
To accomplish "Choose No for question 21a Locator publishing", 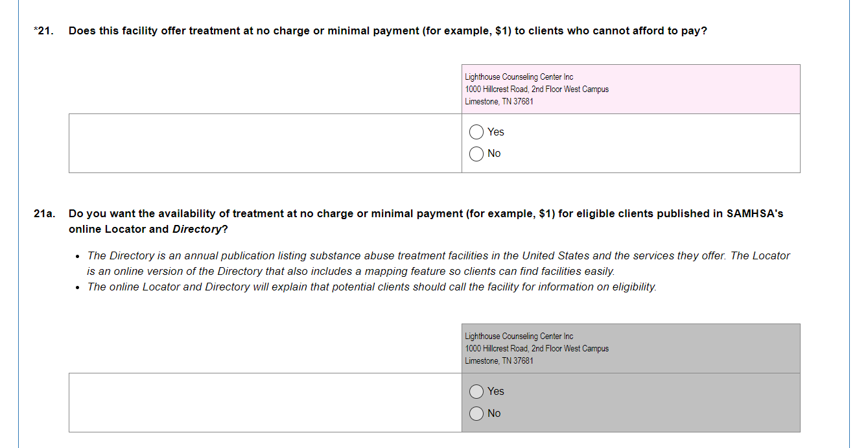I will (x=476, y=414).
